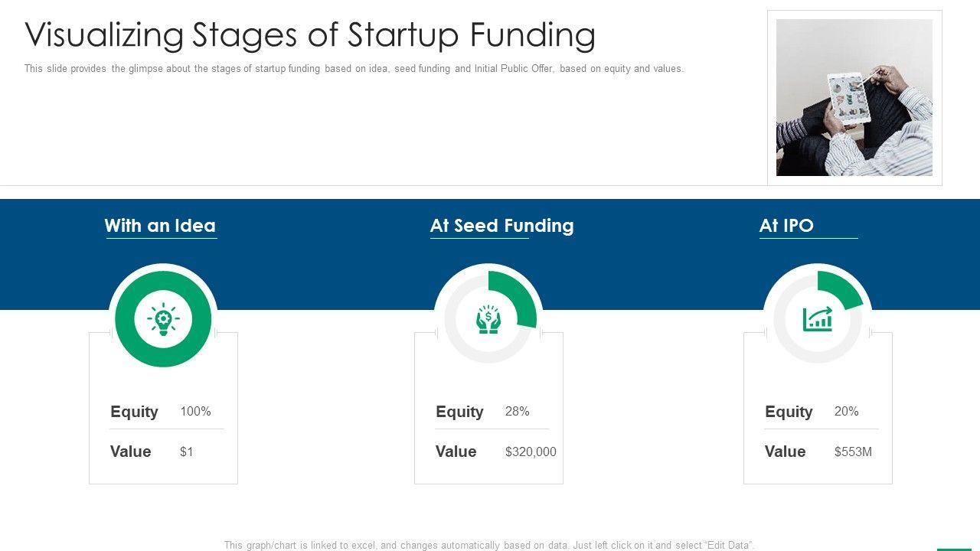980x551 pixels.
Task: Select the 100% equity value
Action: [195, 412]
